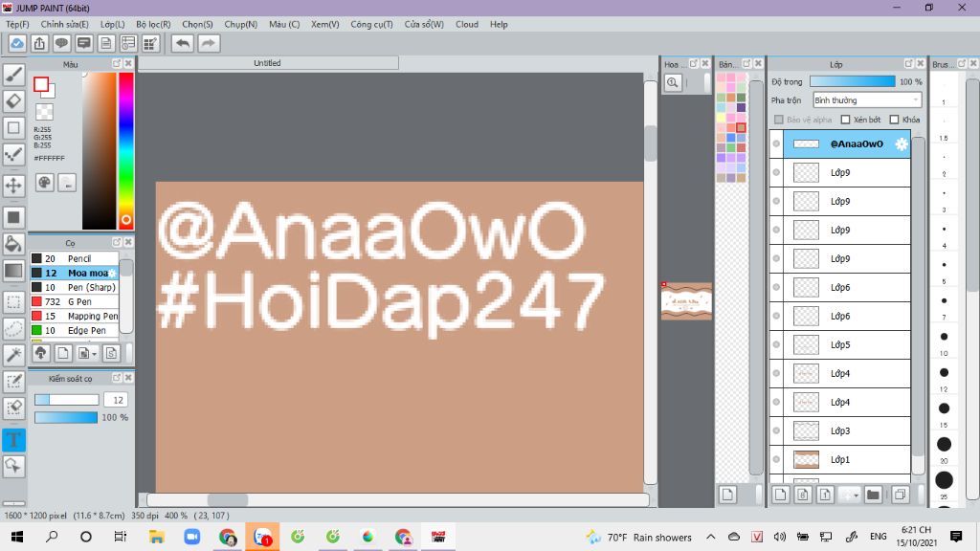
Task: Select the Pencil brush
Action: click(75, 258)
